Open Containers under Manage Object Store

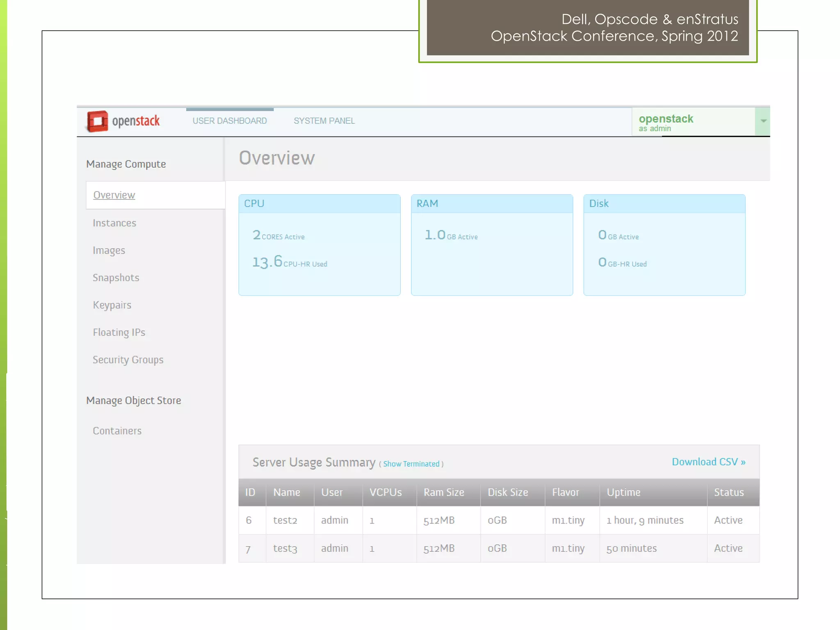117,431
